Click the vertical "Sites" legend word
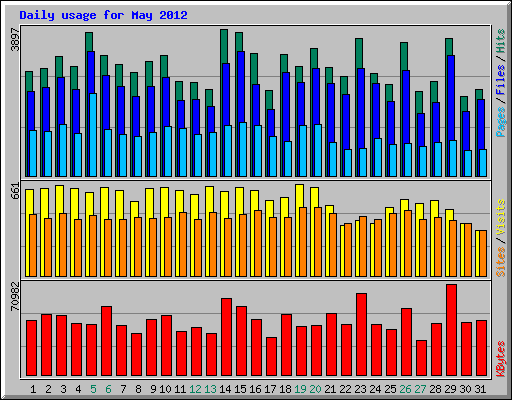 point(500,261)
